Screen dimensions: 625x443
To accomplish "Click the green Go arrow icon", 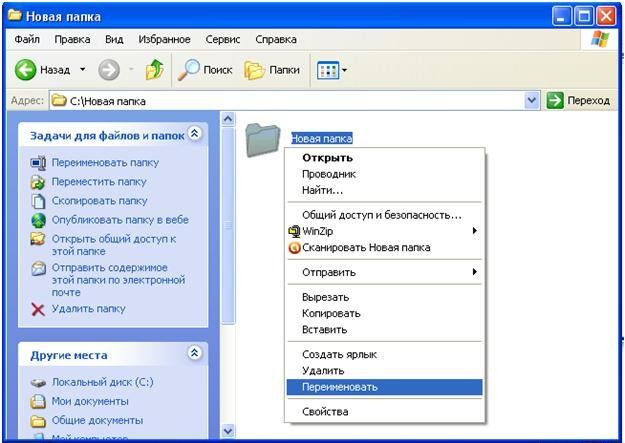I will click(555, 100).
